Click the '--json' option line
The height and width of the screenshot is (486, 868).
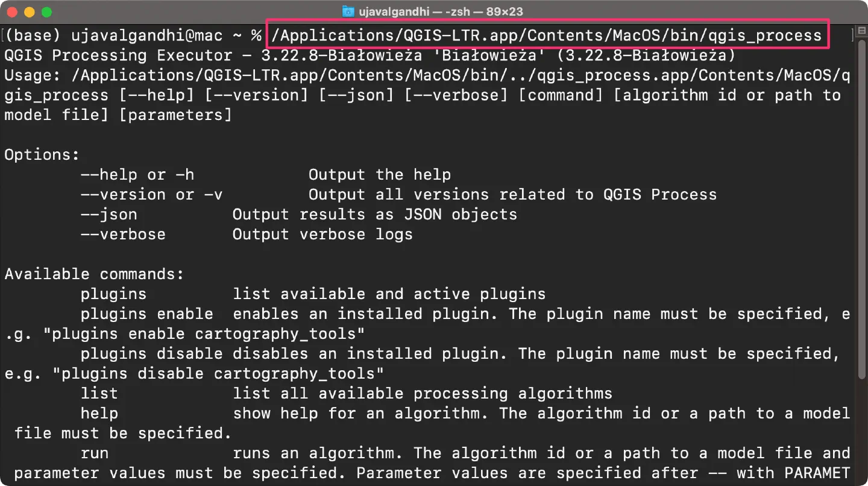(299, 215)
